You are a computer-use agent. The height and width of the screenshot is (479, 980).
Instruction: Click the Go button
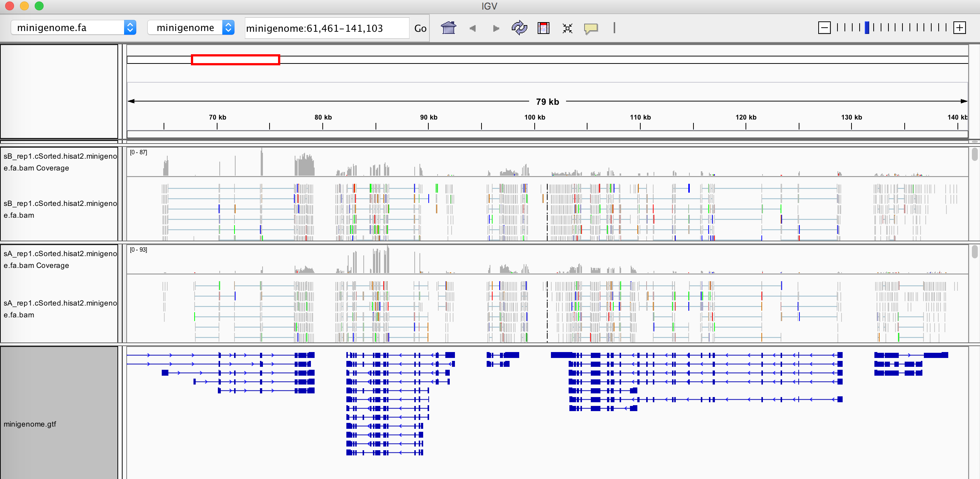(x=420, y=28)
